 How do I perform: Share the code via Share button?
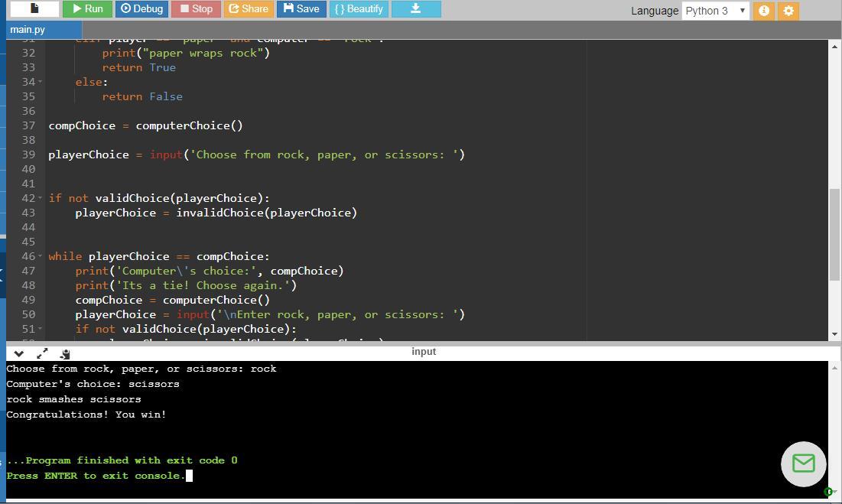click(x=249, y=9)
